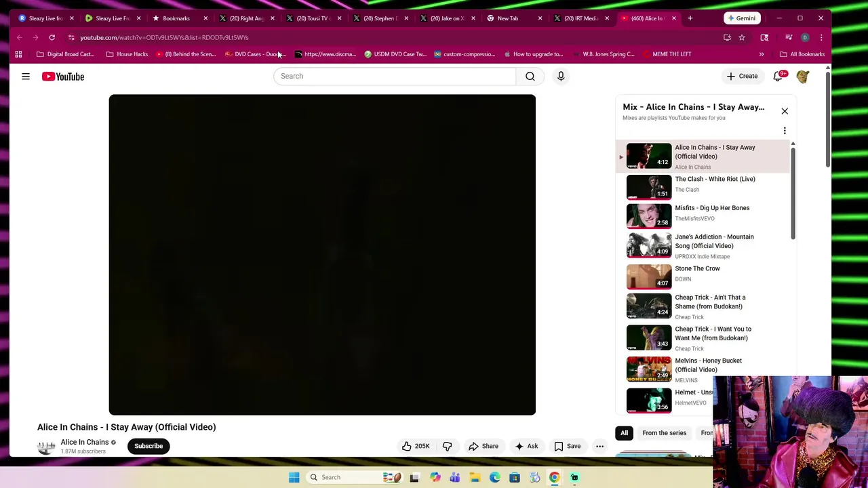868x488 pixels.
Task: Play Cheap Trick - I Want You to Want Me
Action: point(704,338)
